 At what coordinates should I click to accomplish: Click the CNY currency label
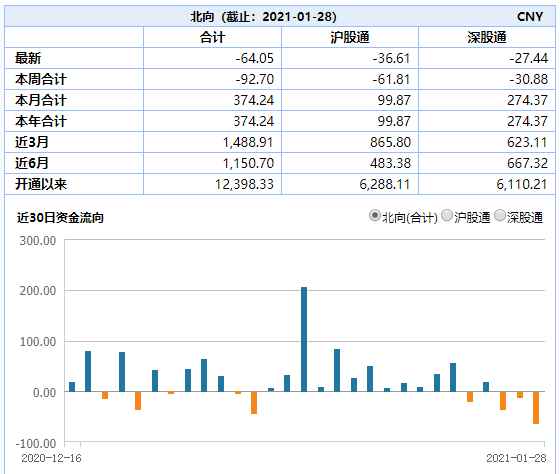[x=530, y=16]
